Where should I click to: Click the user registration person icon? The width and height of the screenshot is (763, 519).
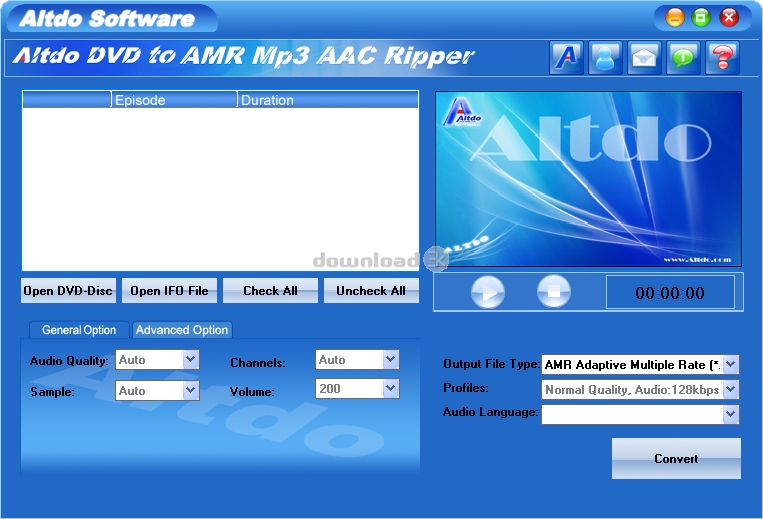[605, 58]
